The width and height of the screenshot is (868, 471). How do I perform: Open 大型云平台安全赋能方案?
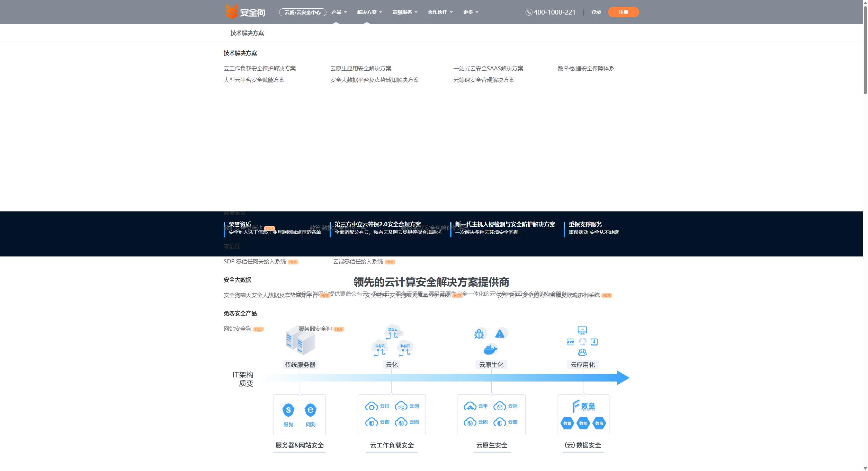coord(254,80)
